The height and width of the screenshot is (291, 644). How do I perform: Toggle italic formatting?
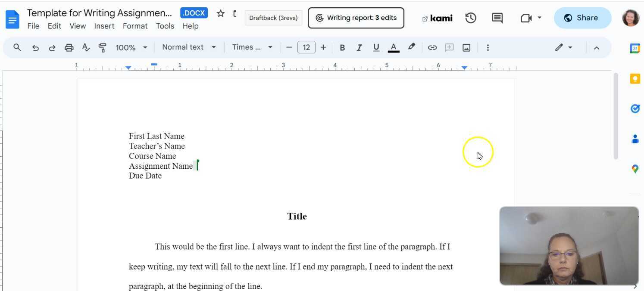pos(359,47)
